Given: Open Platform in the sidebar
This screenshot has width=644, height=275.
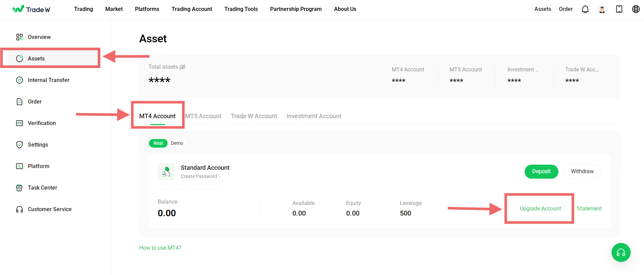Looking at the screenshot, I should 39,166.
